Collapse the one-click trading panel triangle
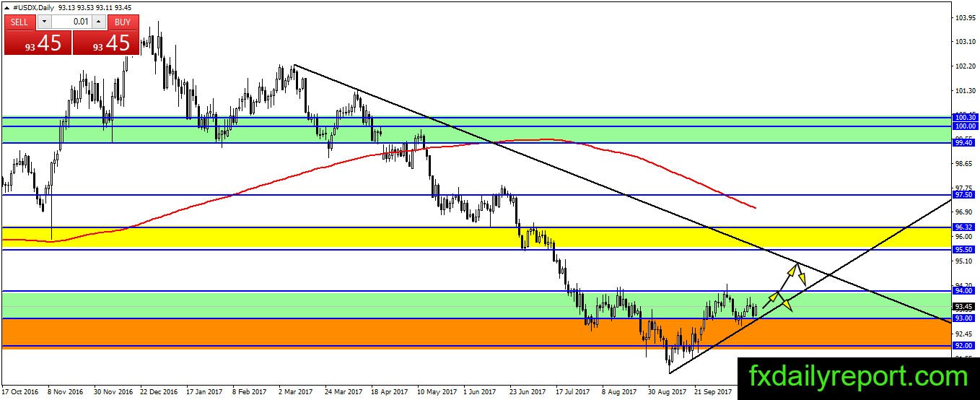This screenshot has height=400, width=980. coord(6,6)
